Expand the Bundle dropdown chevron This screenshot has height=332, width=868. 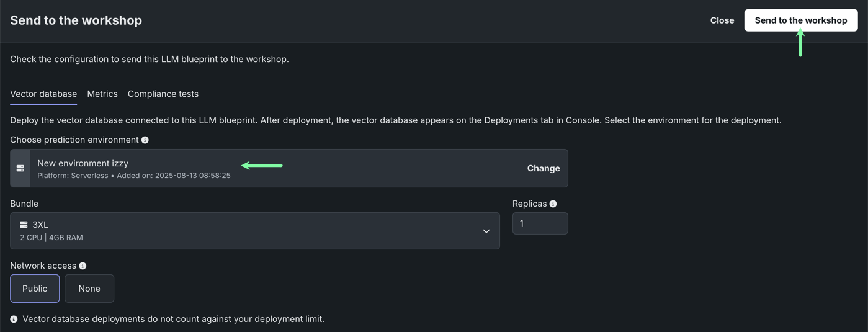(486, 231)
